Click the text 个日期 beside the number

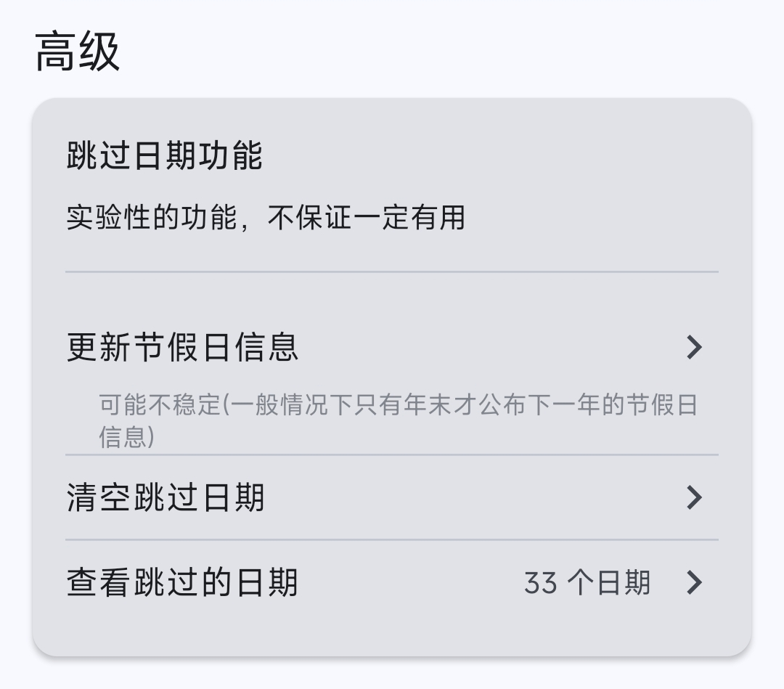(x=608, y=583)
